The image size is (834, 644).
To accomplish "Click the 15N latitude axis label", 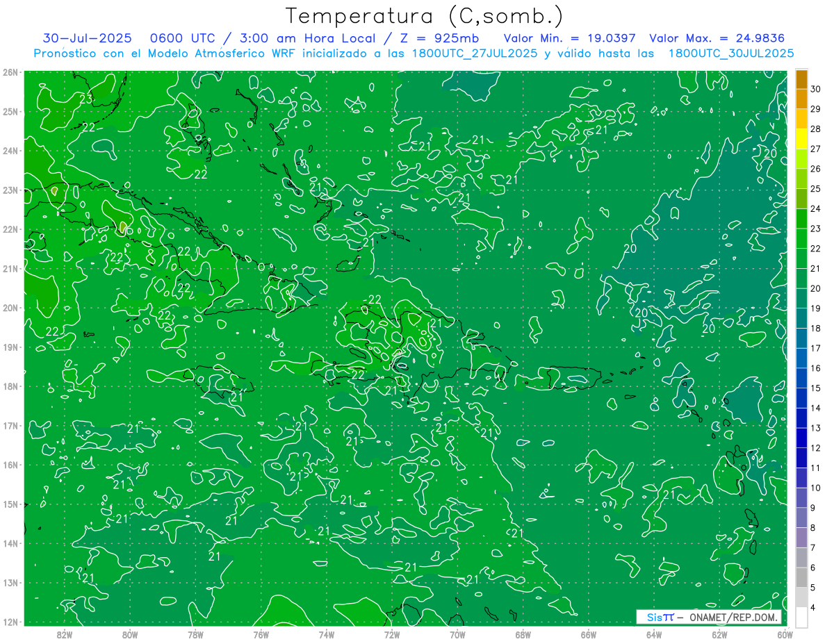I will pyautogui.click(x=11, y=504).
